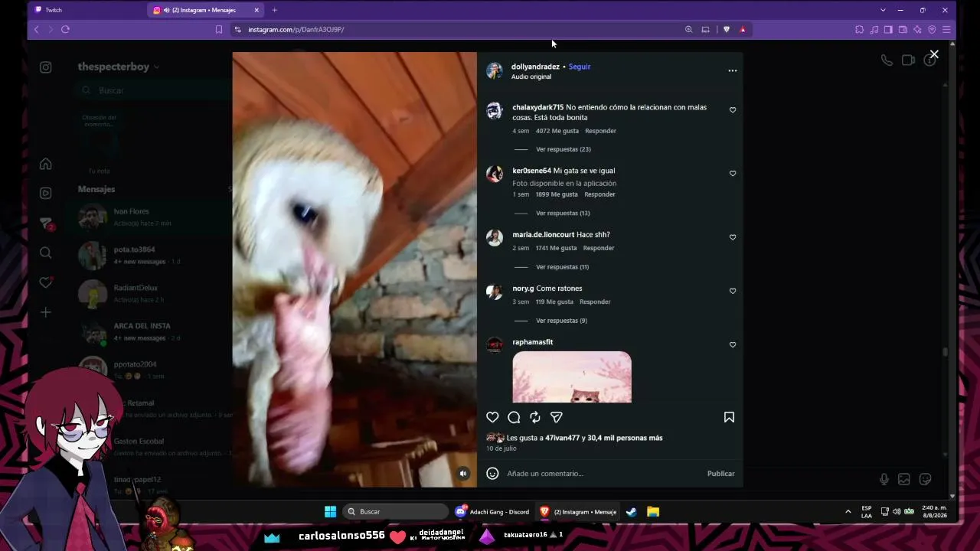
Task: Open dollyandradez profile name link
Action: coord(535,67)
